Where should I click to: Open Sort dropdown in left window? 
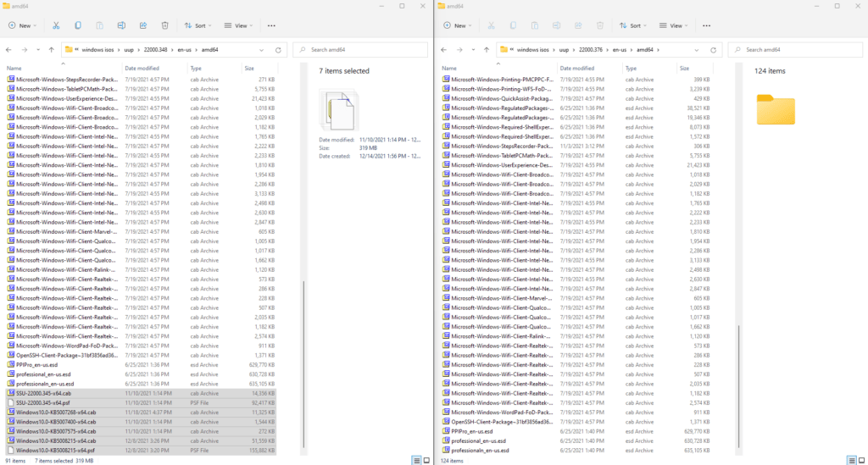[x=198, y=25]
